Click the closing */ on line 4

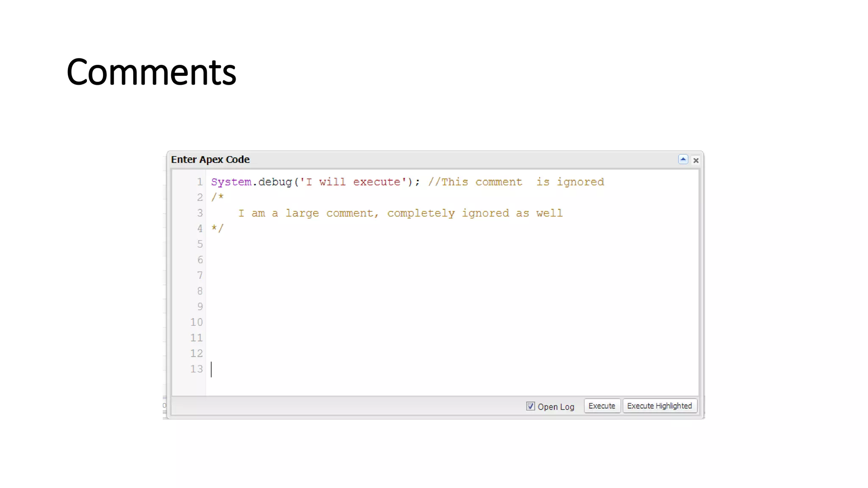(217, 229)
